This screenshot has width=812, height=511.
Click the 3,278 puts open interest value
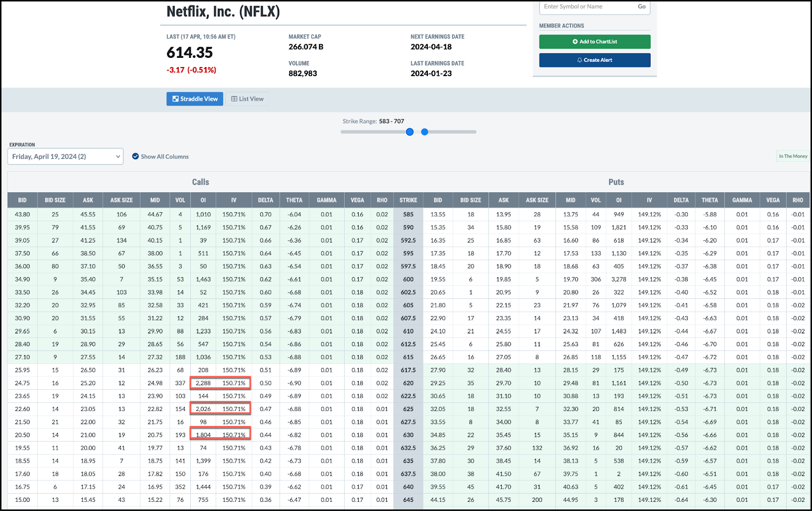coord(619,279)
